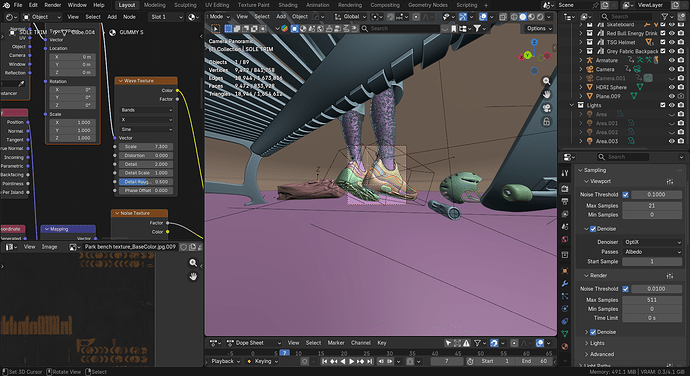This screenshot has height=376, width=690.
Task: Click hand pan icon in image editor
Action: coord(193,276)
